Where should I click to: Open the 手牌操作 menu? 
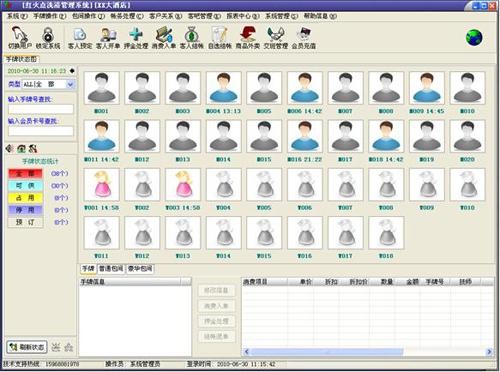click(x=50, y=16)
